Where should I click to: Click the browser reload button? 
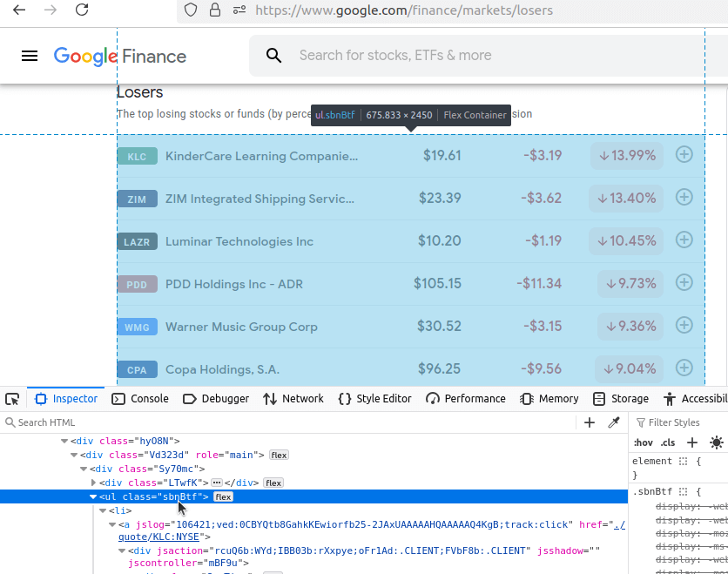coord(81,10)
